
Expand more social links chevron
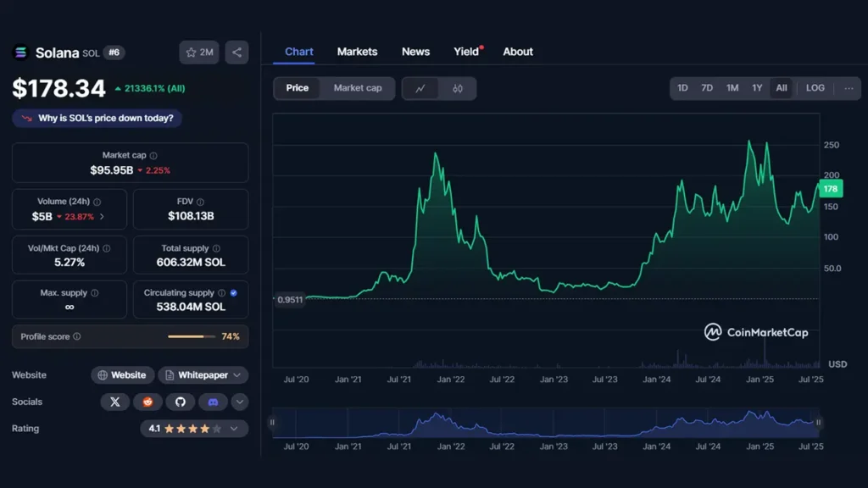240,402
